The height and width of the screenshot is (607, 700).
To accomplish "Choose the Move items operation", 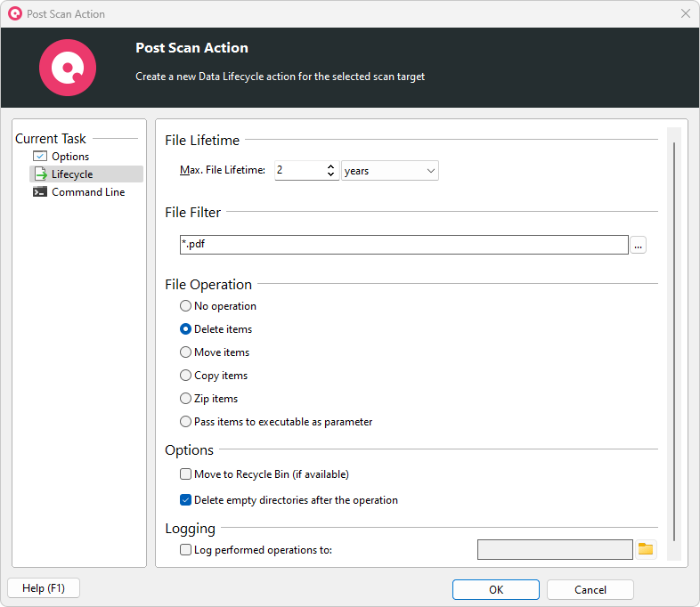I will 186,352.
